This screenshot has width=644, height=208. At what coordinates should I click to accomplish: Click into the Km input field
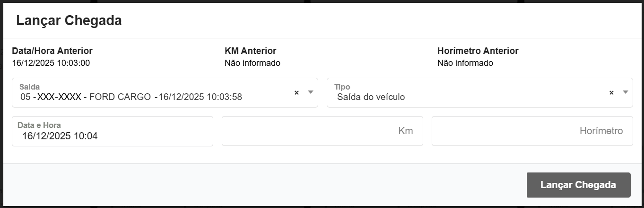point(322,131)
